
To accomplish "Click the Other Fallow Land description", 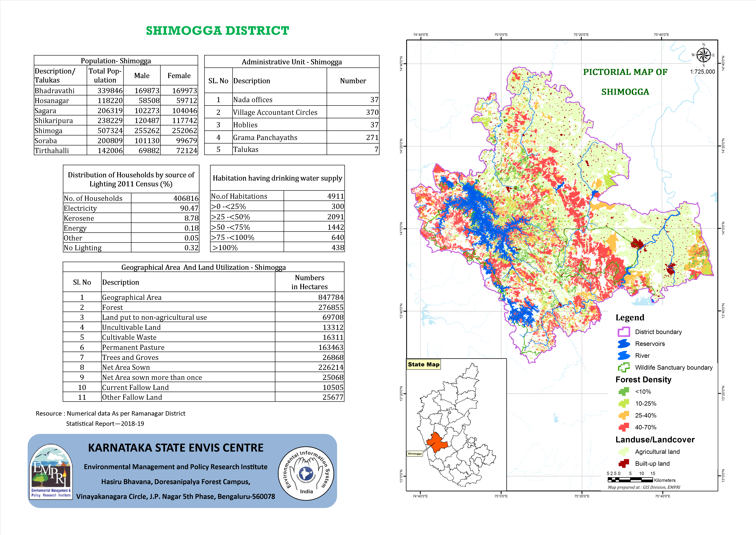I will 132,397.
